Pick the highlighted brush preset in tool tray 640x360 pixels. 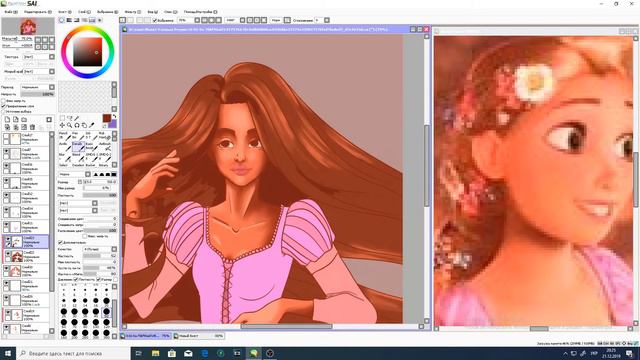pyautogui.click(x=78, y=147)
